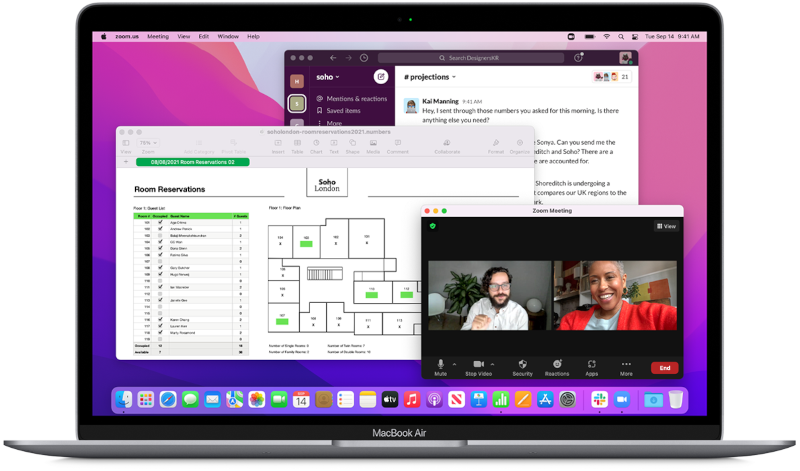Click Stop Video camera icon
Screen dimensions: 800x471
click(478, 364)
